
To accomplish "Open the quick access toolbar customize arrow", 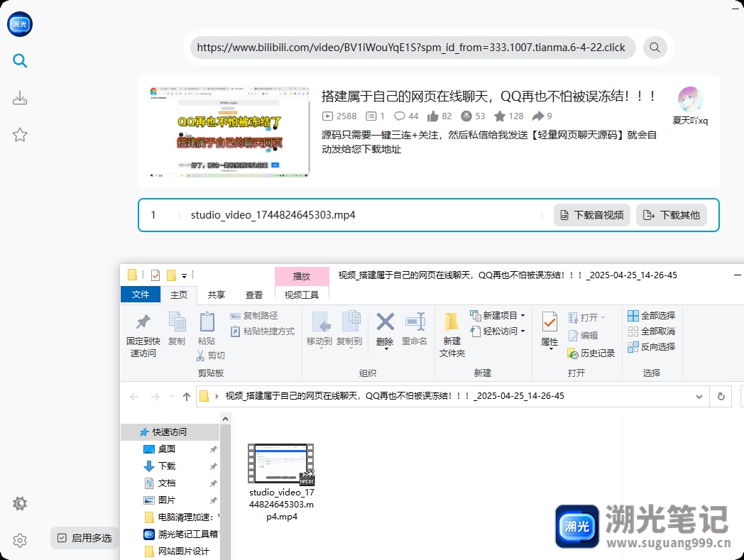I will coord(184,275).
